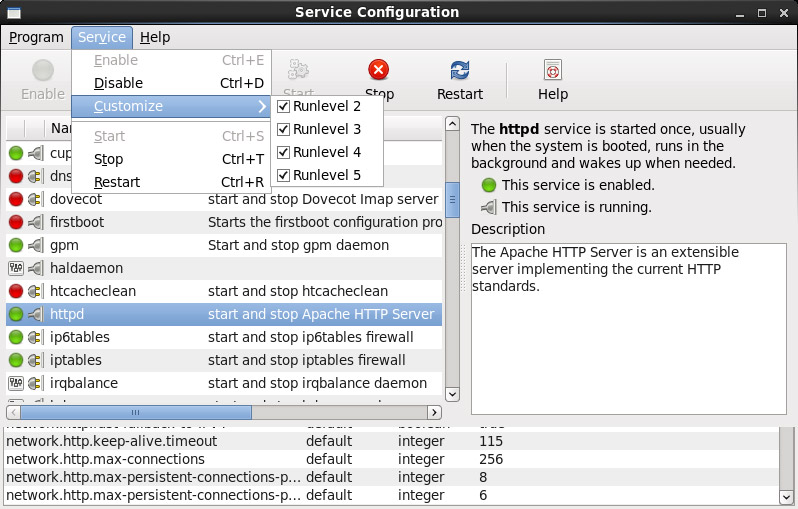Choose Disable from the Service menu

pos(172,83)
